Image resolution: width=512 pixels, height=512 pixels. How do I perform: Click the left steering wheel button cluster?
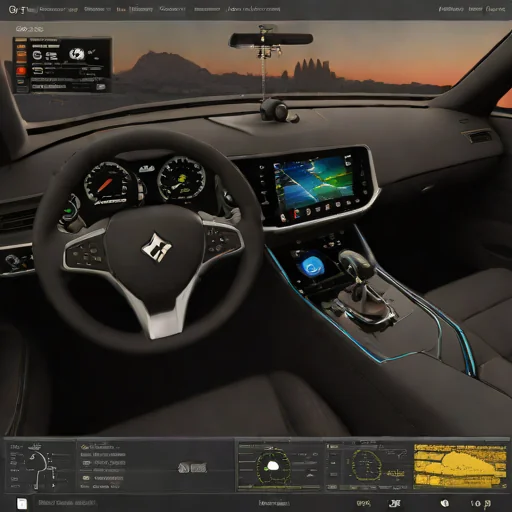[x=86, y=255]
